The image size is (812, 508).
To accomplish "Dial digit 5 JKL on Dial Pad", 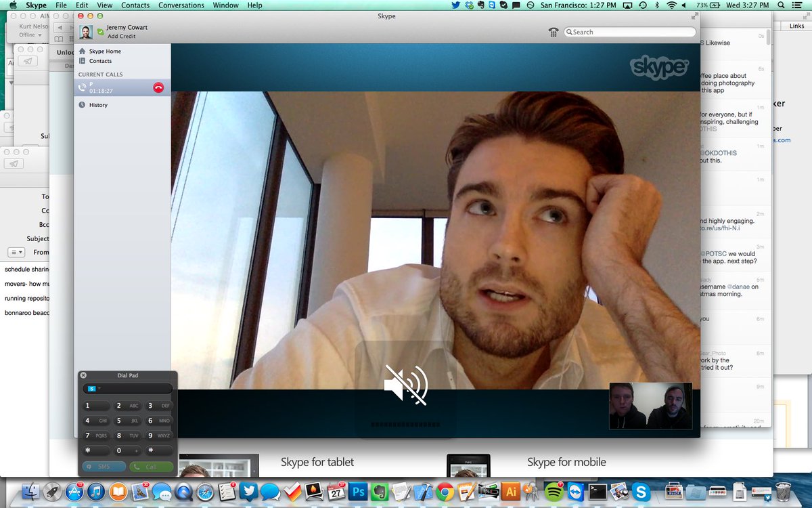I will point(127,421).
